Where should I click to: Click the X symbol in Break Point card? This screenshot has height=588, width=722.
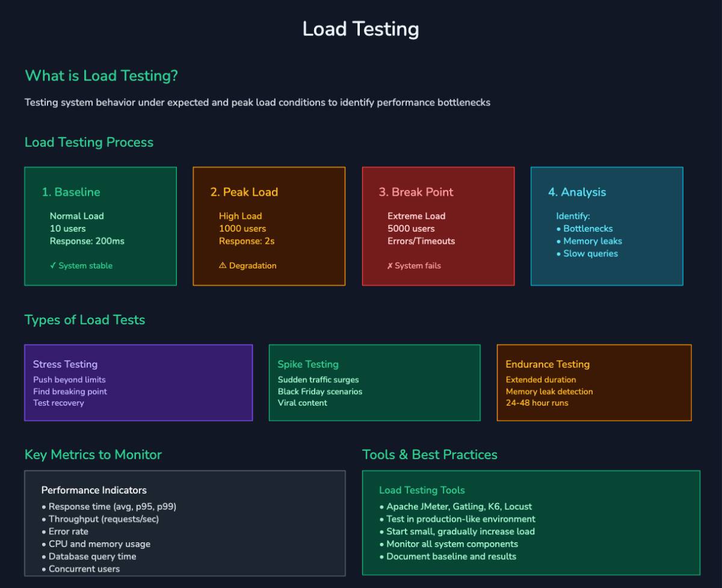pyautogui.click(x=392, y=265)
